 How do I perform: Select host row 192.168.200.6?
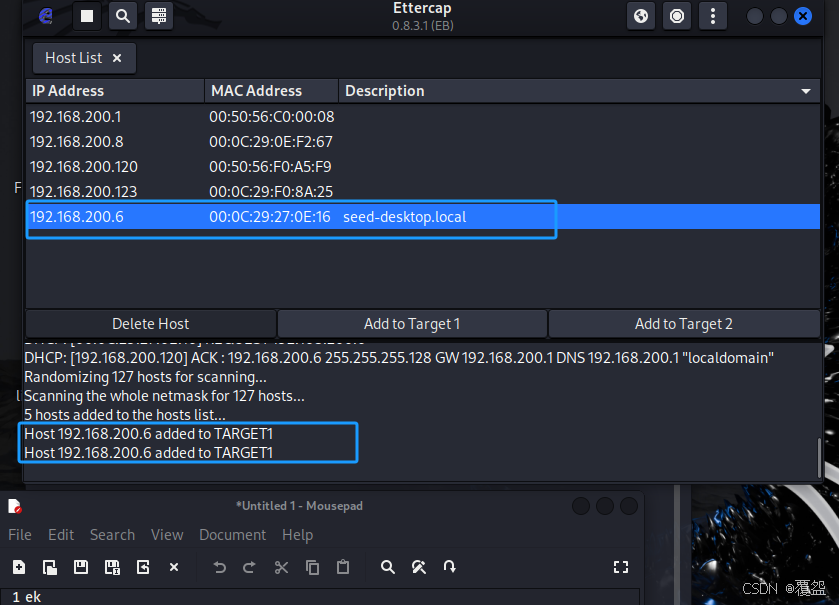[x=423, y=217]
